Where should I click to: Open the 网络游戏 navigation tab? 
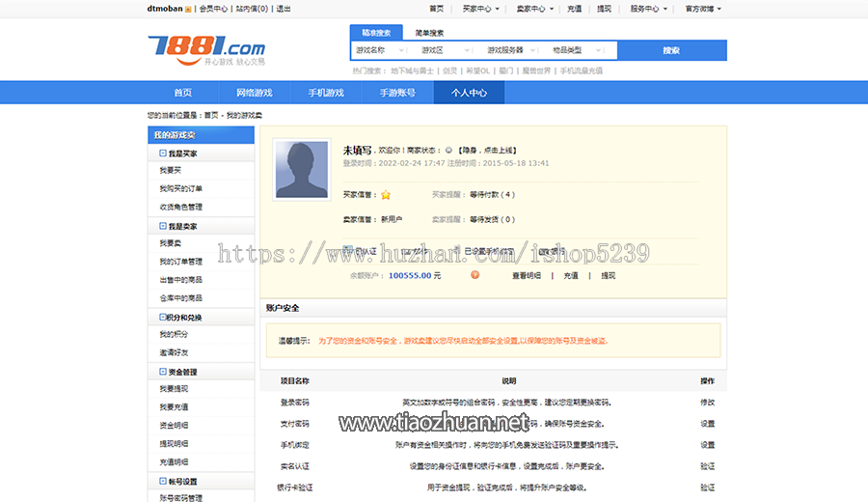[254, 93]
